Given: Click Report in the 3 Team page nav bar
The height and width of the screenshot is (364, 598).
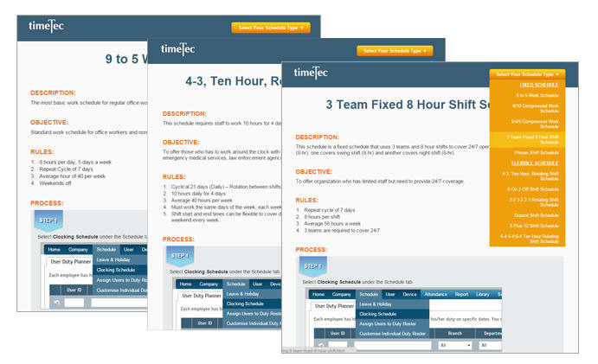Looking at the screenshot, I should (x=461, y=294).
